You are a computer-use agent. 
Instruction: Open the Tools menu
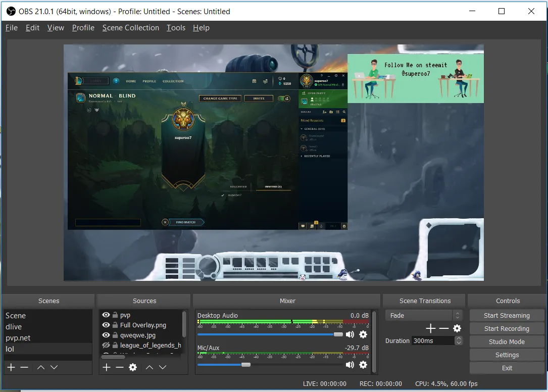[x=176, y=28]
